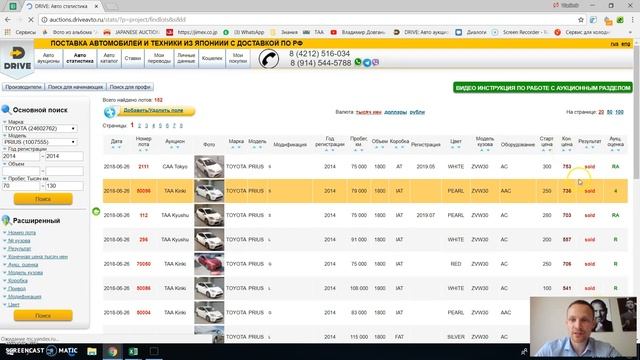Expand the Результат advanced filter
Screen dimensions: 640x360
click(19, 249)
